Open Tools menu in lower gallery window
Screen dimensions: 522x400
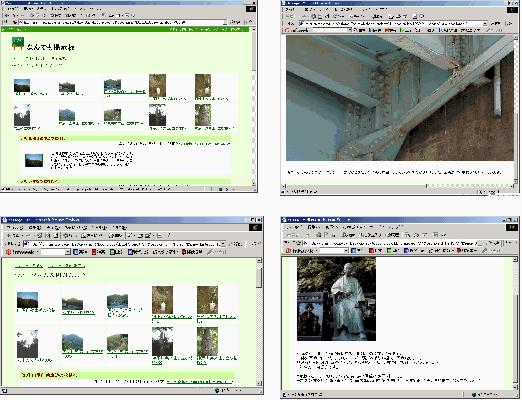[x=99, y=227]
